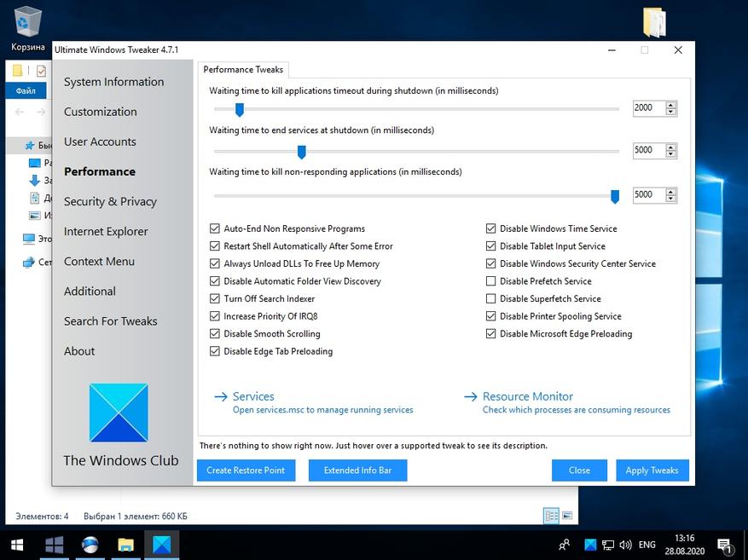748x560 pixels.
Task: Uncheck Disable Printer Spooling Service
Action: point(490,316)
